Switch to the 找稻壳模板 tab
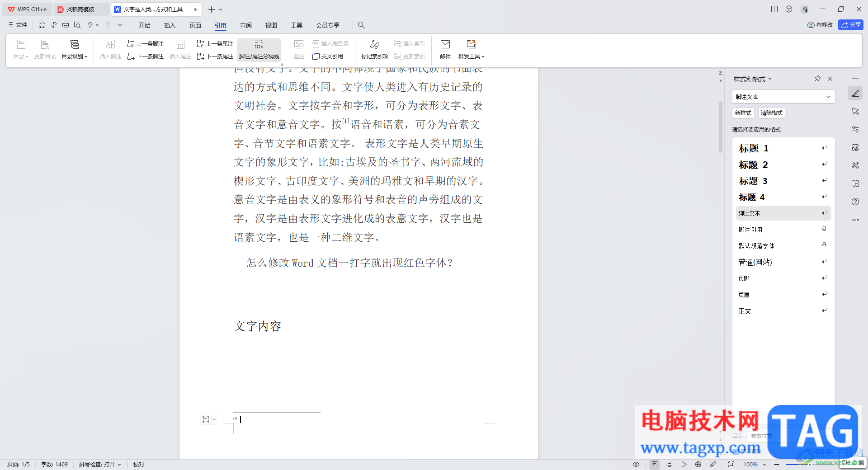Viewport: 868px width, 470px height. (x=81, y=9)
